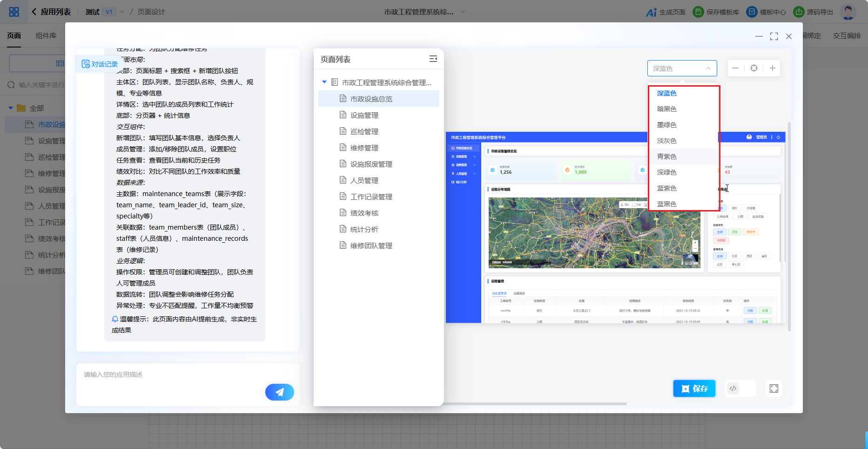Open the theme color dropdown

click(682, 68)
